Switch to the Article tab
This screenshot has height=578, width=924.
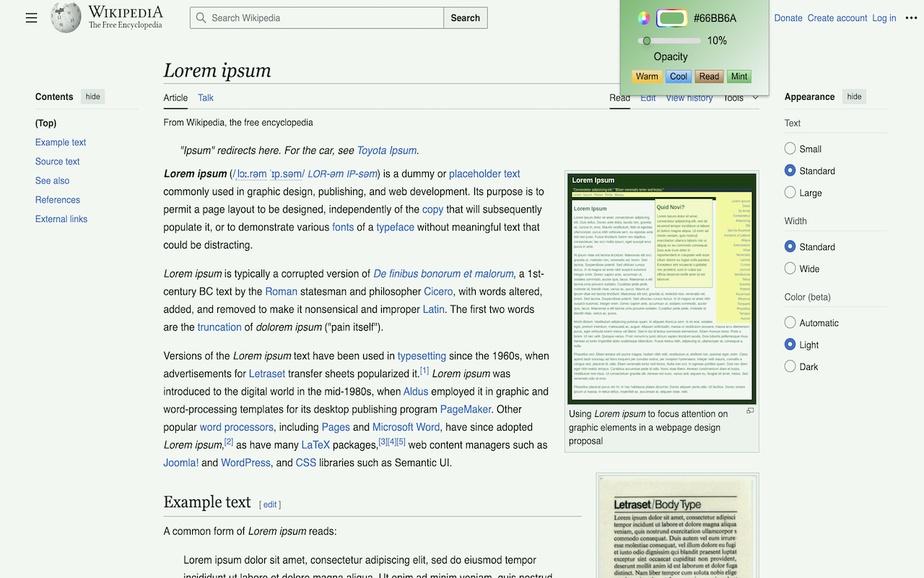coord(175,98)
